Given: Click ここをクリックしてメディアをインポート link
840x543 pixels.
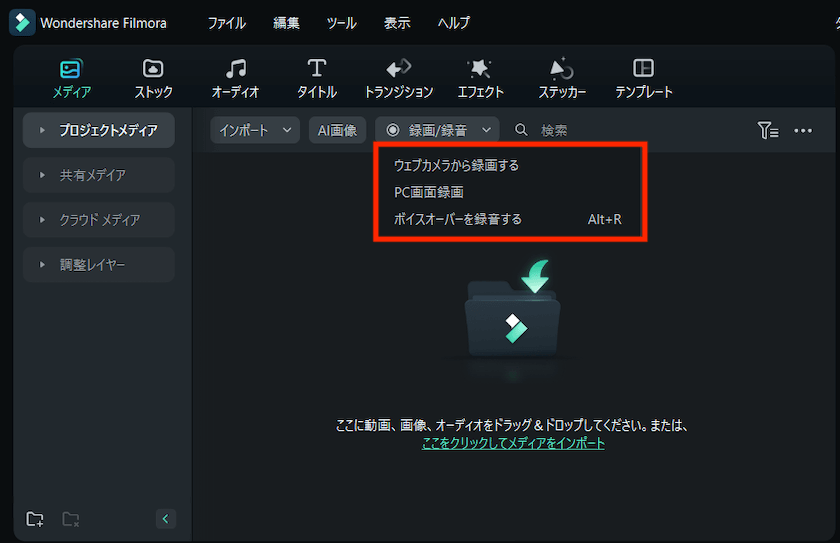Looking at the screenshot, I should (x=513, y=443).
